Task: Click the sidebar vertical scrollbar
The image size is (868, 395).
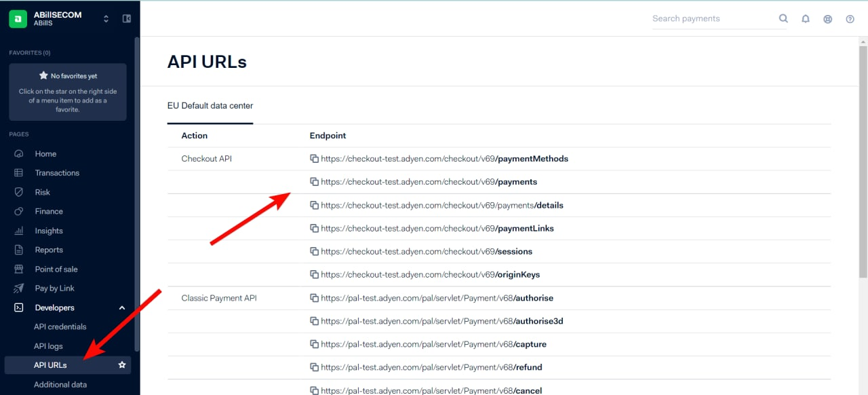Action: pos(137,193)
